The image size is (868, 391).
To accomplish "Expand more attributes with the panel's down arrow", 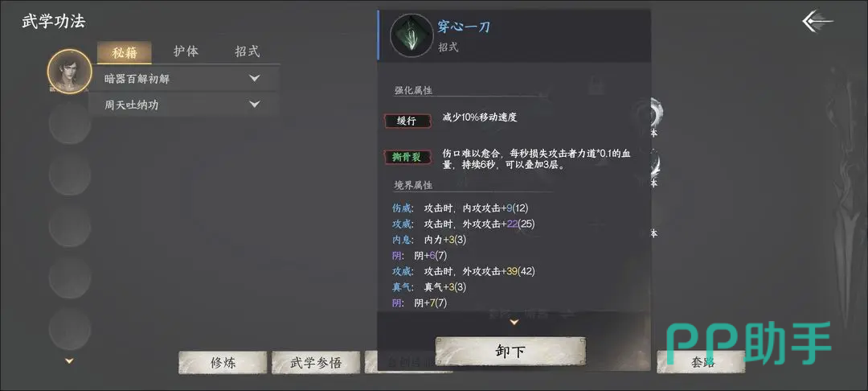I will pyautogui.click(x=514, y=322).
